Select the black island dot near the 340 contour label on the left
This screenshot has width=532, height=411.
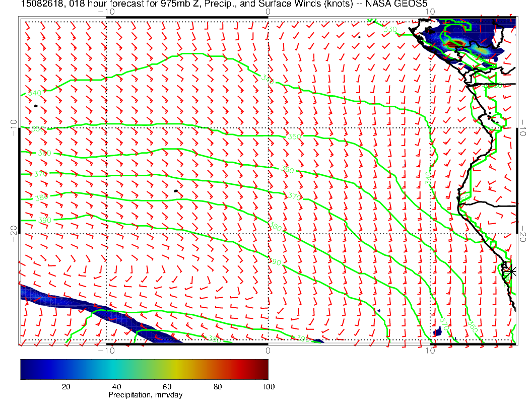[x=36, y=106]
